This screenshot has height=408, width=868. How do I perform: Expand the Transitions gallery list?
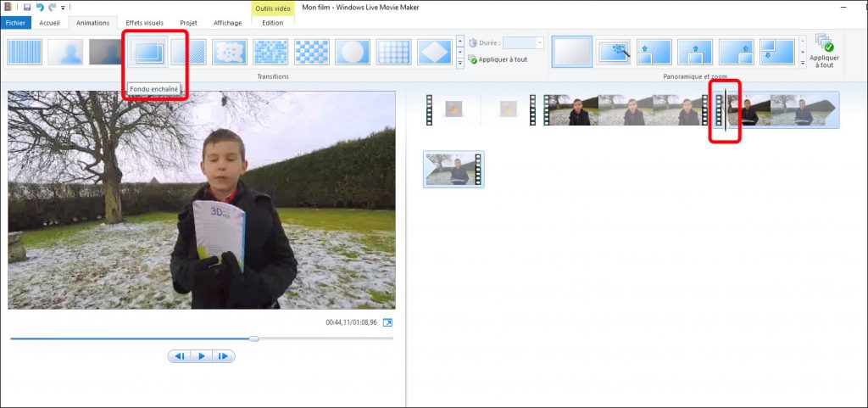point(460,63)
